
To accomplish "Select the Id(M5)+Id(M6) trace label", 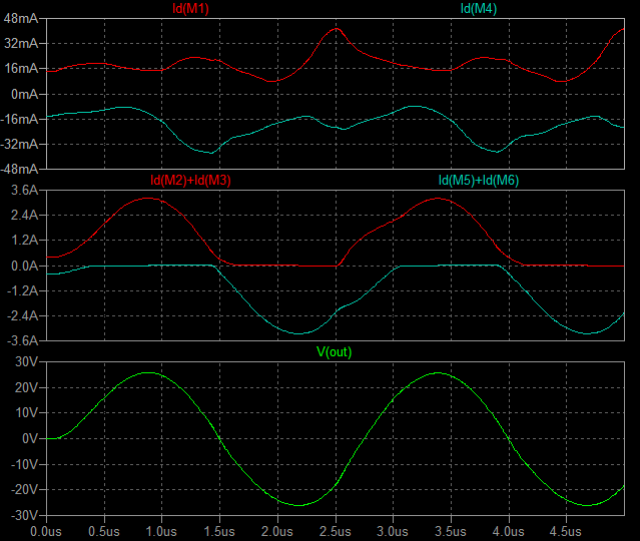I will pos(478,181).
